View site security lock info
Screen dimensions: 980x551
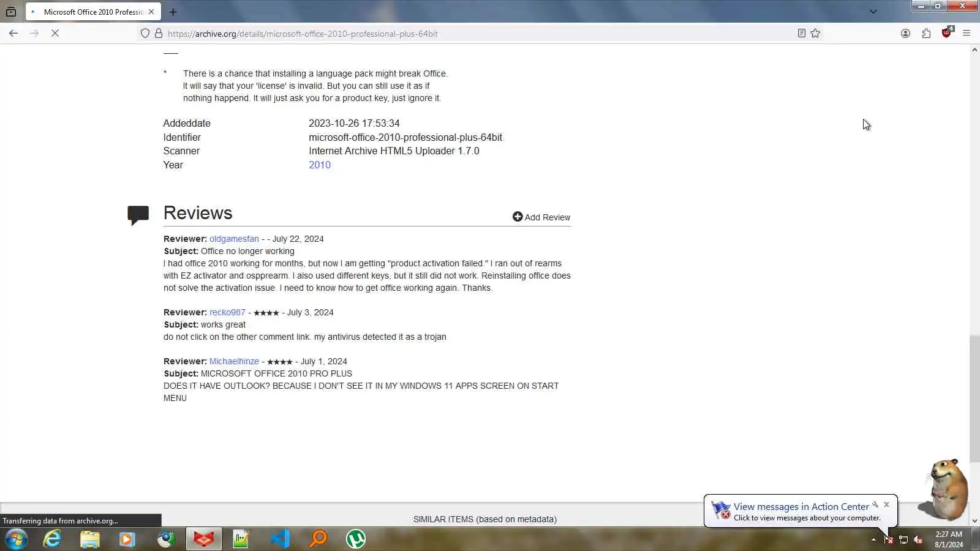click(159, 33)
